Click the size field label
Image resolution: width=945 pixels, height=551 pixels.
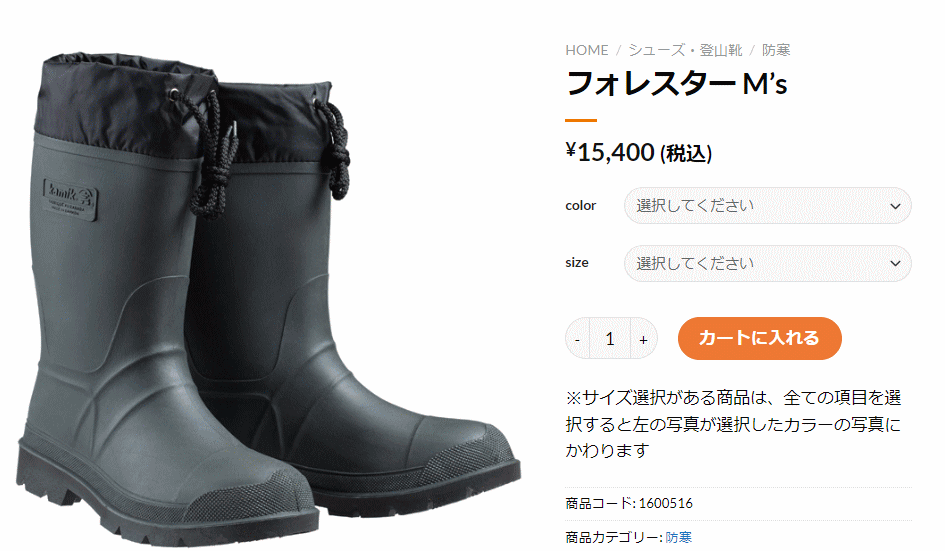click(577, 263)
